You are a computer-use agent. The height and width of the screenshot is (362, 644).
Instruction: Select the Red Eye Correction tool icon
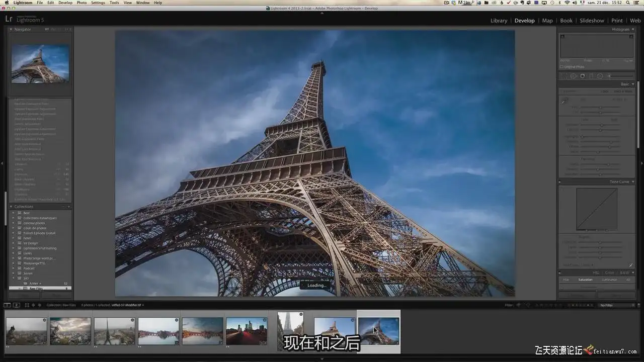583,76
